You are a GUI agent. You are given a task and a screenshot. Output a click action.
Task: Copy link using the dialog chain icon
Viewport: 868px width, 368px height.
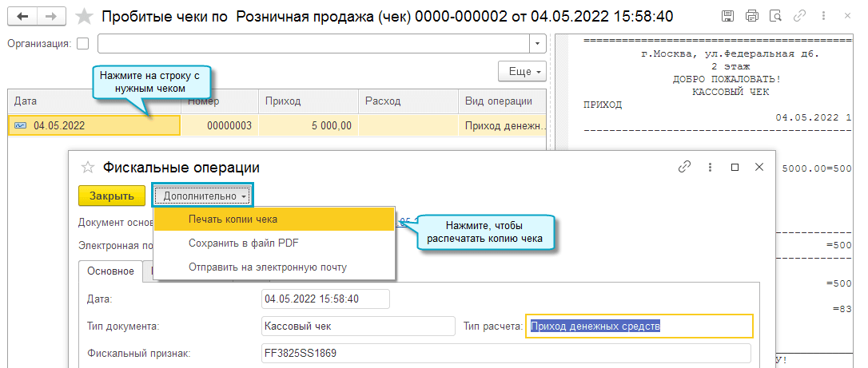coord(684,168)
